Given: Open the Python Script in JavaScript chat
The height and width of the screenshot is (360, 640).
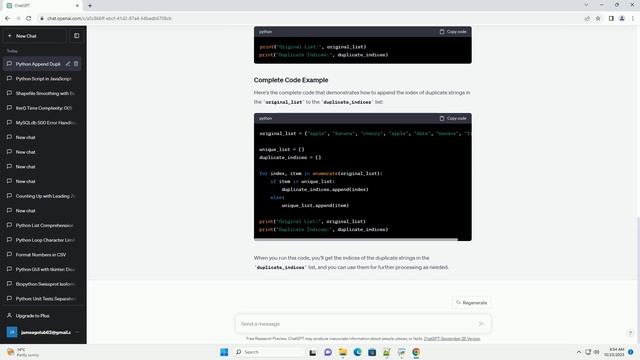Looking at the screenshot, I should pos(42,78).
